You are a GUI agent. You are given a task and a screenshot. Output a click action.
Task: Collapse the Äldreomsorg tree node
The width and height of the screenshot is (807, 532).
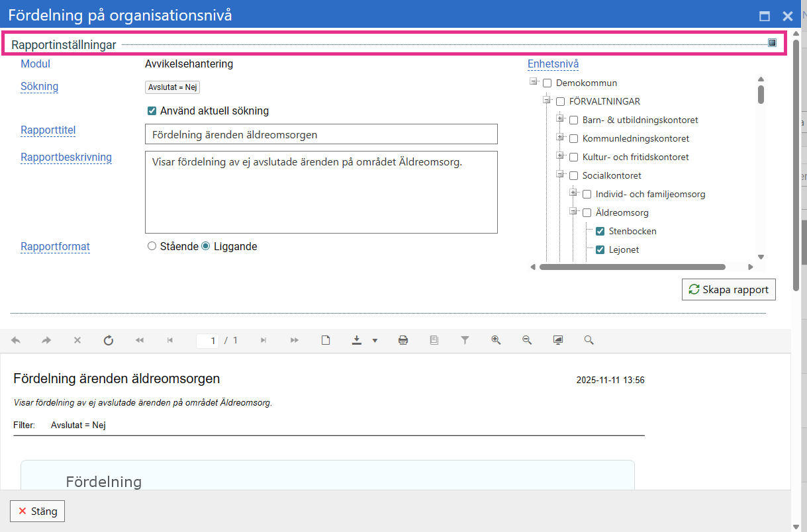point(573,212)
